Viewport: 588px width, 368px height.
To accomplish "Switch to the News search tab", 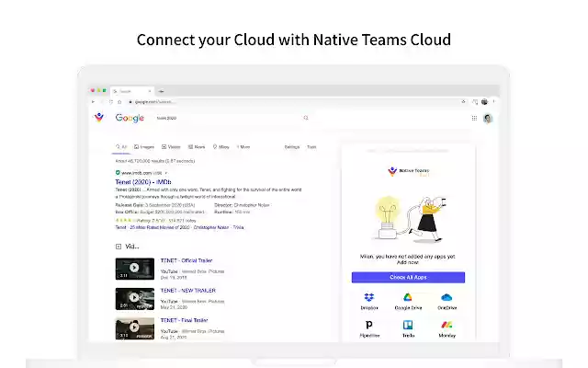I will 196,146.
